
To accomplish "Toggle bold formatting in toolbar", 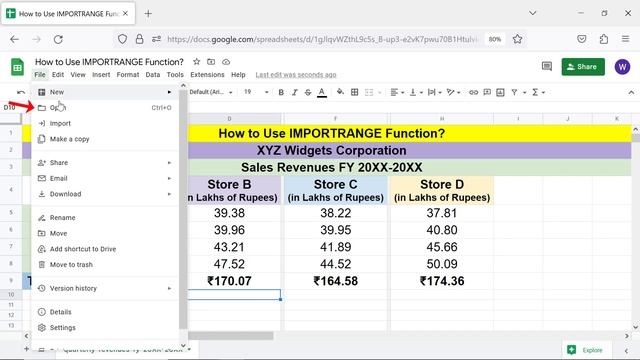I will tap(281, 92).
